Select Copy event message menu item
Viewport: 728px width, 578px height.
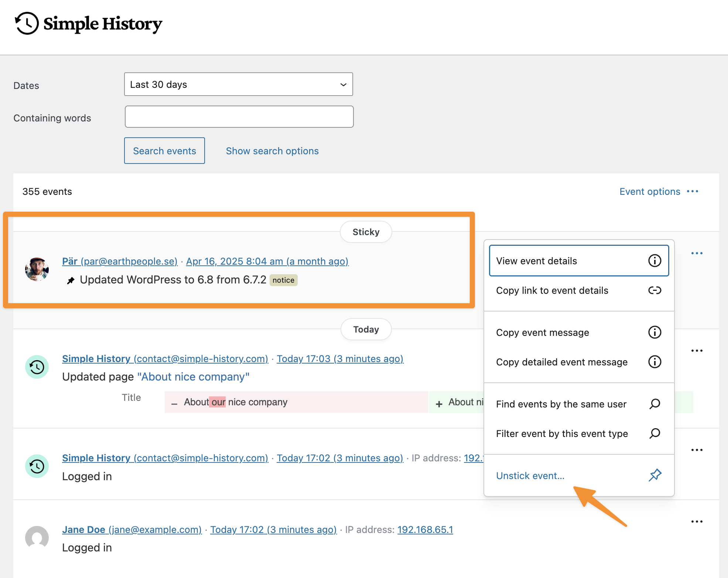click(x=542, y=333)
